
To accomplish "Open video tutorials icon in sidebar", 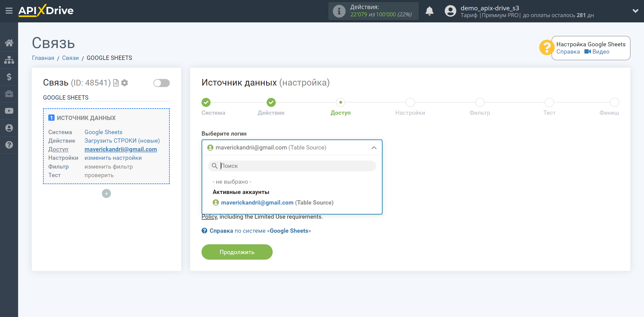I will pos(9,111).
